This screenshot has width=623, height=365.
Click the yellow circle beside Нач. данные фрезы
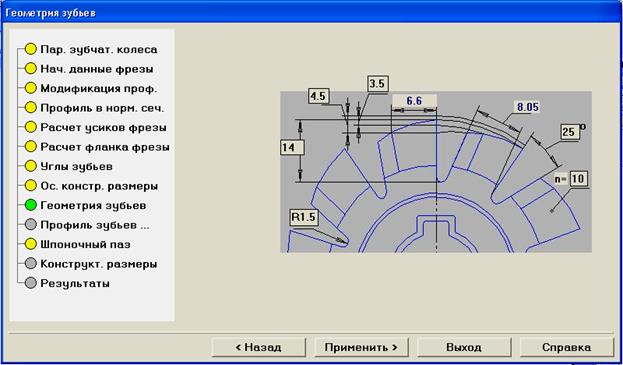31,69
